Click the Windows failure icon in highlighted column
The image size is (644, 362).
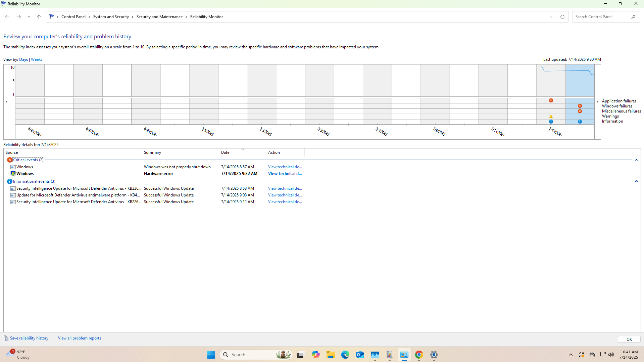[580, 106]
